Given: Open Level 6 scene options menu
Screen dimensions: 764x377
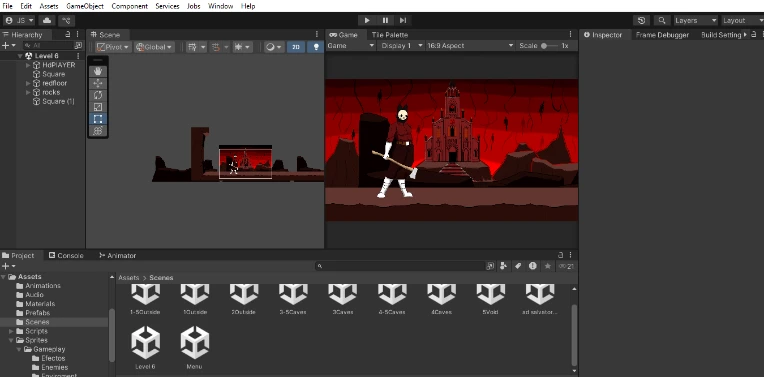Looking at the screenshot, I should click(78, 56).
